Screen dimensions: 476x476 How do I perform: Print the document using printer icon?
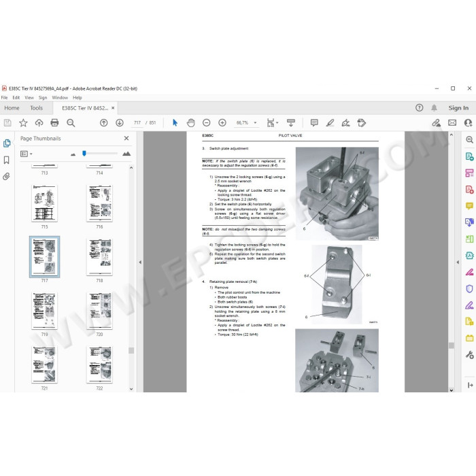coord(54,123)
